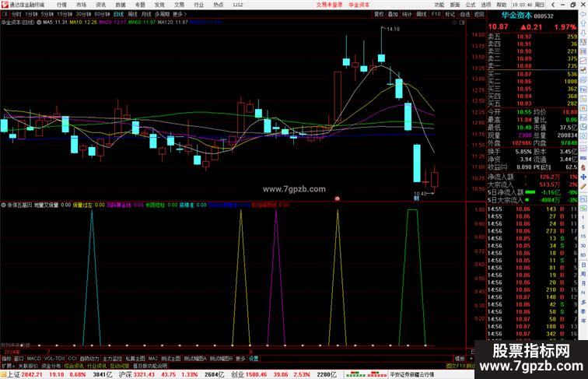Click the four-way arrows icon in right sidebar
The height and width of the screenshot is (379, 588).
click(583, 177)
